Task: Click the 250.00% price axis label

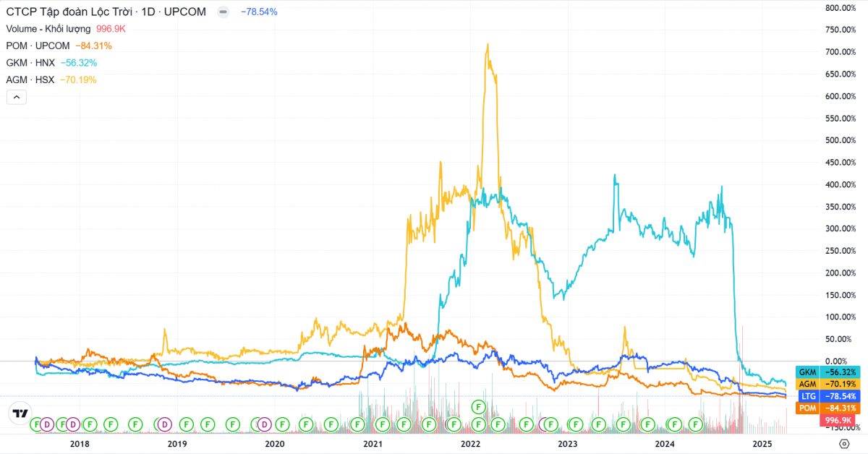Action: [x=841, y=251]
